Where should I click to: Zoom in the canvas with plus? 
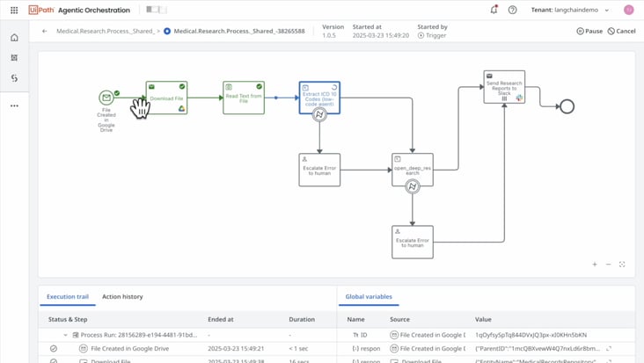(595, 265)
